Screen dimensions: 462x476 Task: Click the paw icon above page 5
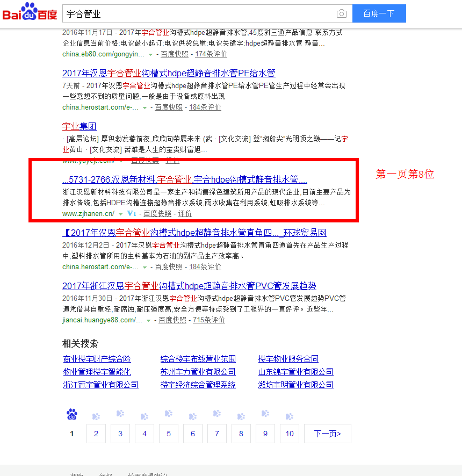pos(169,414)
